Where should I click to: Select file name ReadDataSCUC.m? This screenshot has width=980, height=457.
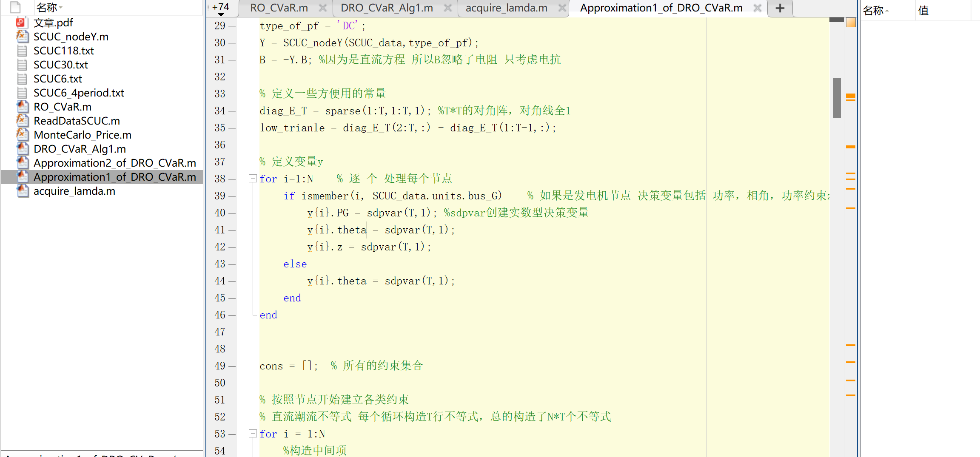click(x=77, y=121)
